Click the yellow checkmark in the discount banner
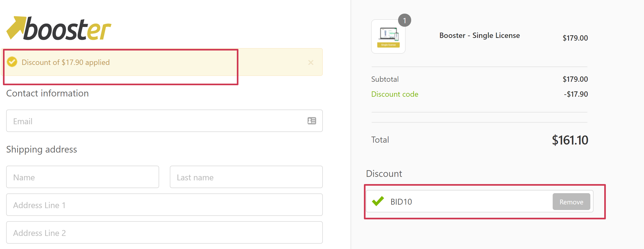 coord(12,62)
